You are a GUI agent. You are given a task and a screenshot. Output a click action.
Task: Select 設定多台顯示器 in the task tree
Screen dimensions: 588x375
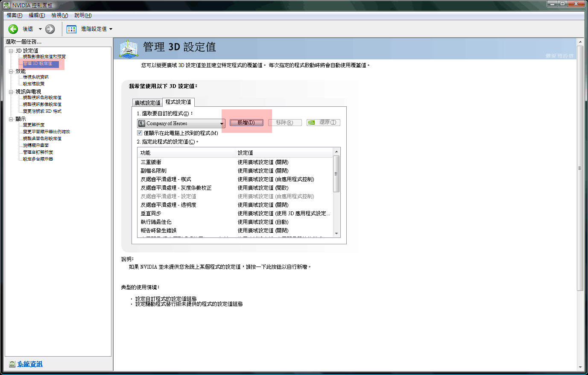pyautogui.click(x=38, y=159)
